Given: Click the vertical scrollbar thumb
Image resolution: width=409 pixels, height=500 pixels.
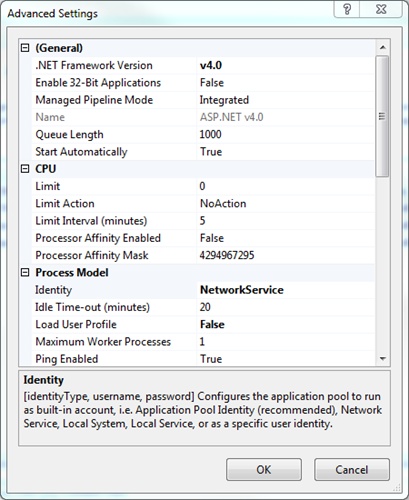Looking at the screenshot, I should tap(382, 116).
